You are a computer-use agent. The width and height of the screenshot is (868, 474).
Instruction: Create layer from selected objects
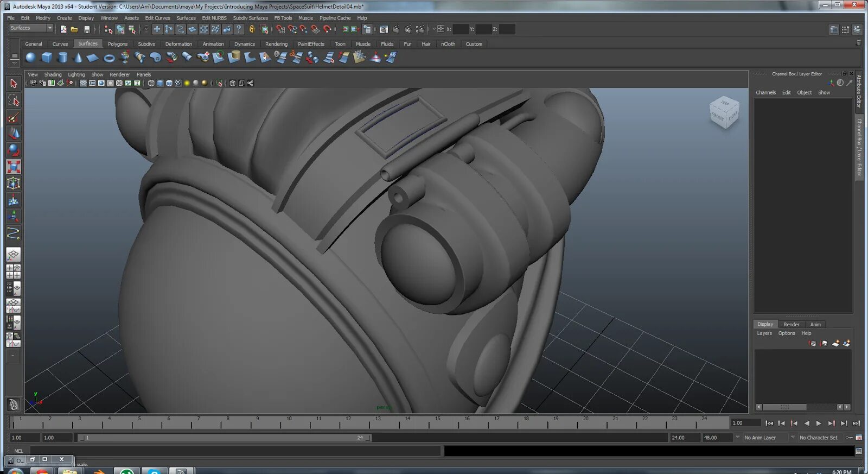pyautogui.click(x=846, y=343)
